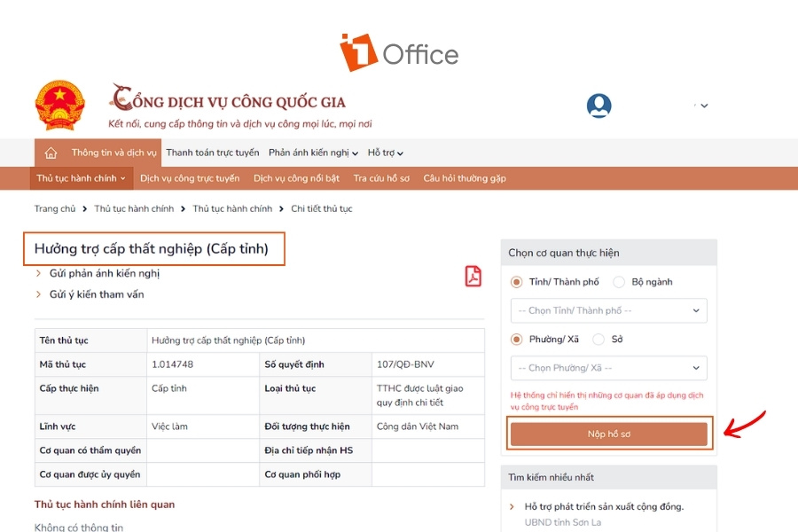Screen dimensions: 798x532
Task: Open Chọn Tỉnh/ Thành phố dropdown
Action: point(608,310)
